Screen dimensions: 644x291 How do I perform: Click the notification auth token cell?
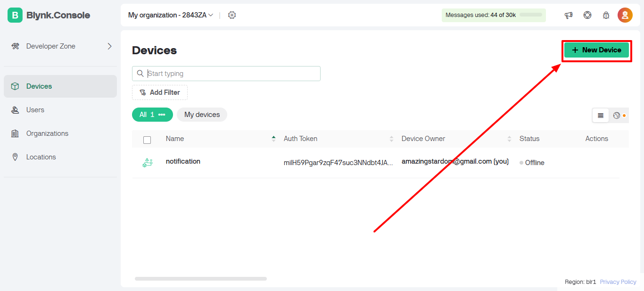coord(338,163)
